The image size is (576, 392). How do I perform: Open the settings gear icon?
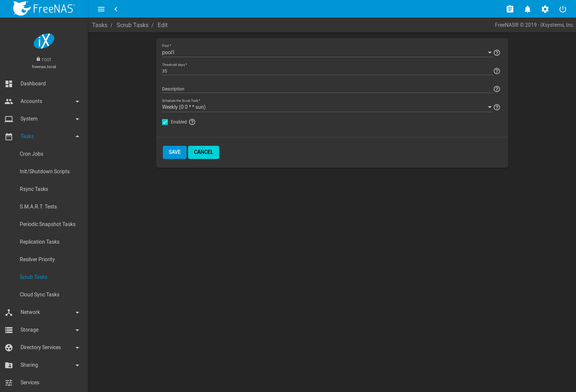(545, 9)
